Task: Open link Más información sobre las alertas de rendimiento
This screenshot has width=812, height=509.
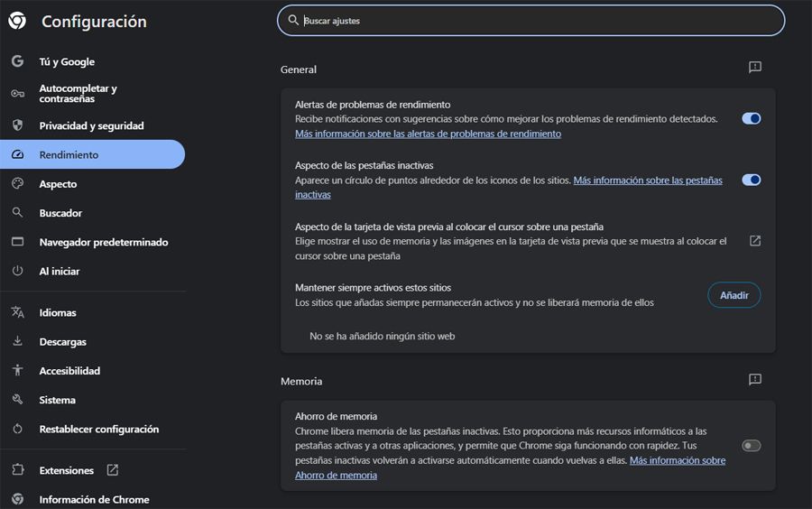Action: click(x=428, y=134)
